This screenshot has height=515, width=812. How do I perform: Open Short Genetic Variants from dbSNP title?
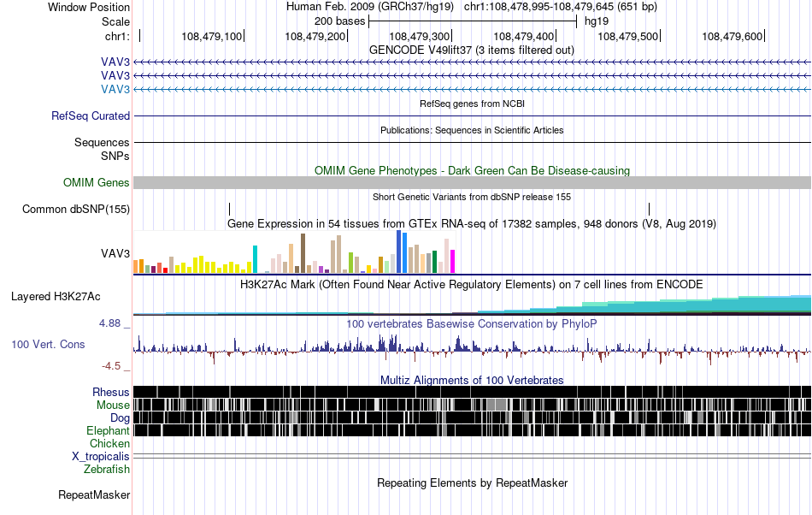472,197
